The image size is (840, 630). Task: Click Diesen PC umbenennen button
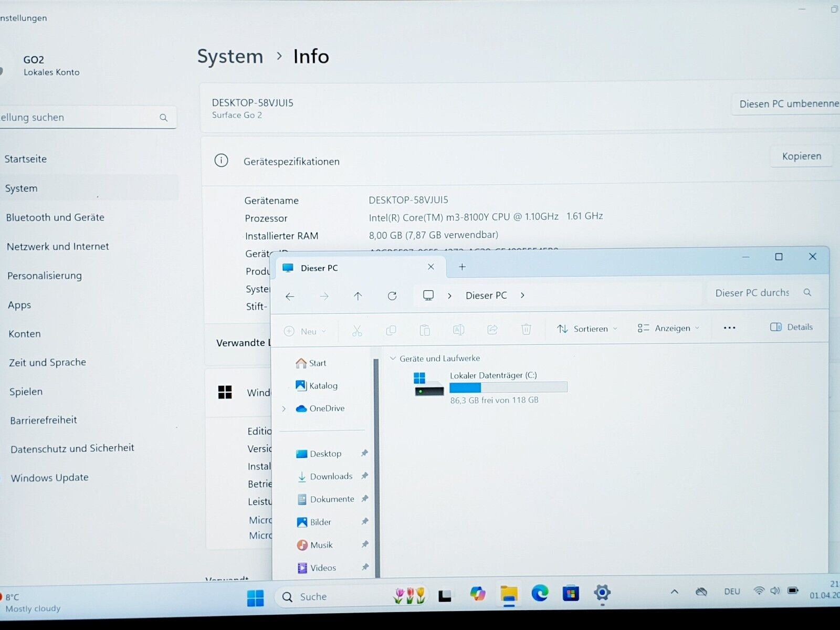pos(786,104)
